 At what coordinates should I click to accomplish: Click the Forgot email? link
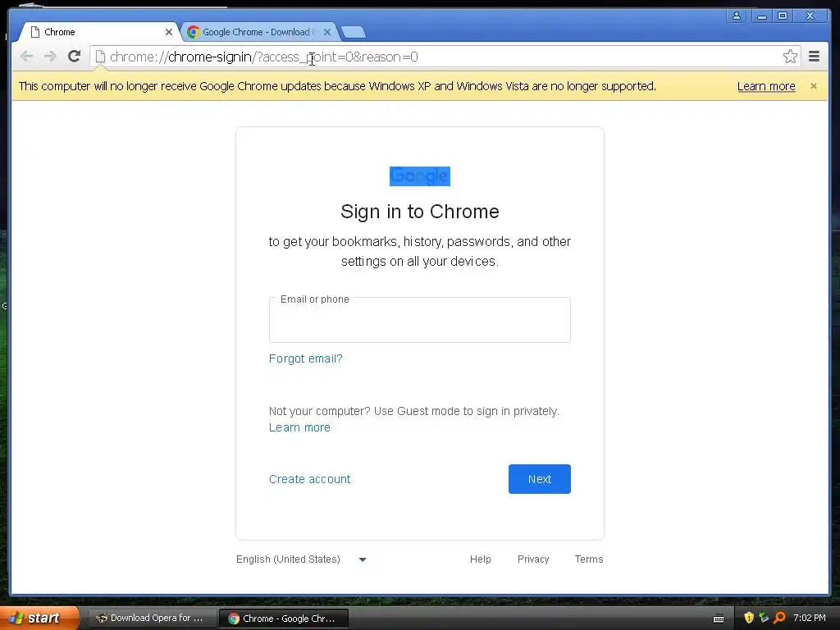pos(305,358)
